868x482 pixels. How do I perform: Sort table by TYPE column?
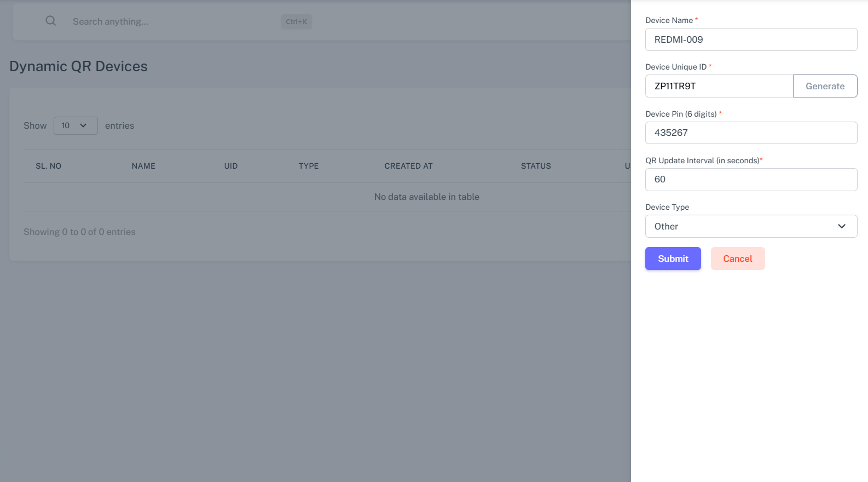pos(309,166)
